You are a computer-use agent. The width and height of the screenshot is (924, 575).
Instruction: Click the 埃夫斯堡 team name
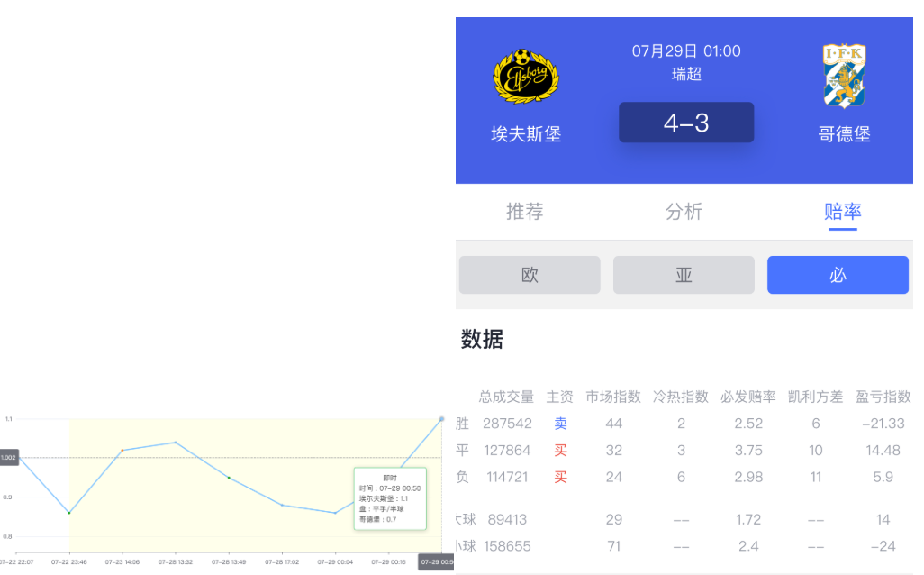pos(526,134)
